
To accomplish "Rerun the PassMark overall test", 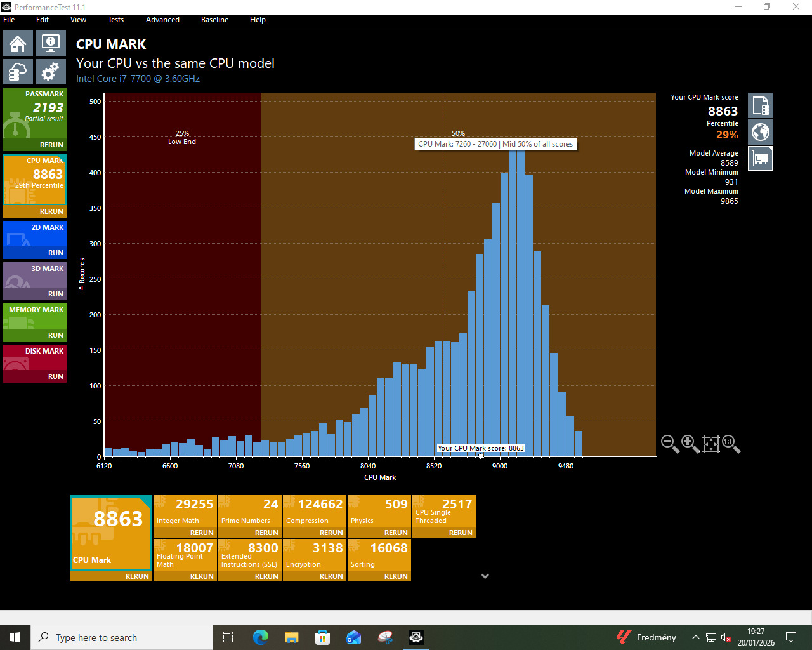I will point(51,145).
